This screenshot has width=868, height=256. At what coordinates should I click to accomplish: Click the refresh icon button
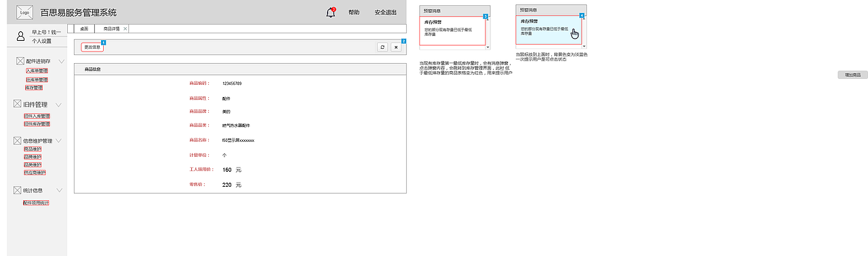tap(382, 47)
